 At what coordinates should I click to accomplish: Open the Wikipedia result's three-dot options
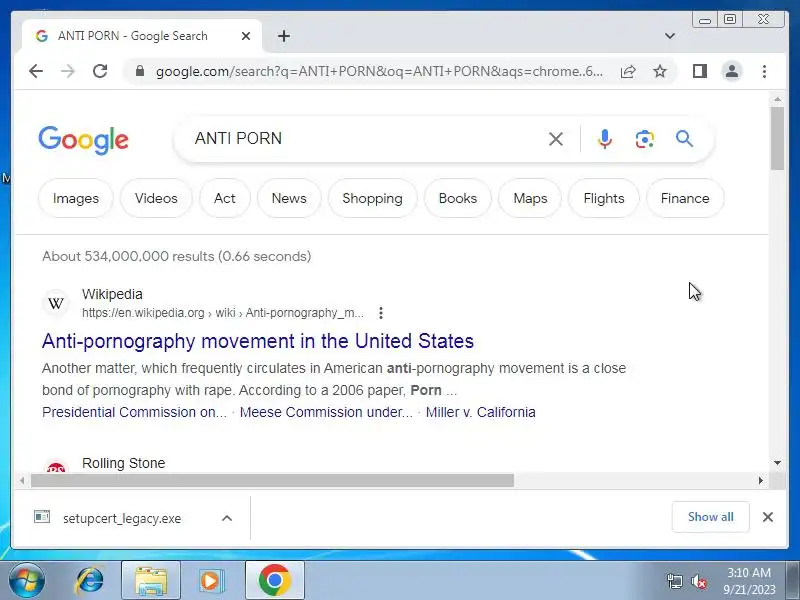click(381, 313)
